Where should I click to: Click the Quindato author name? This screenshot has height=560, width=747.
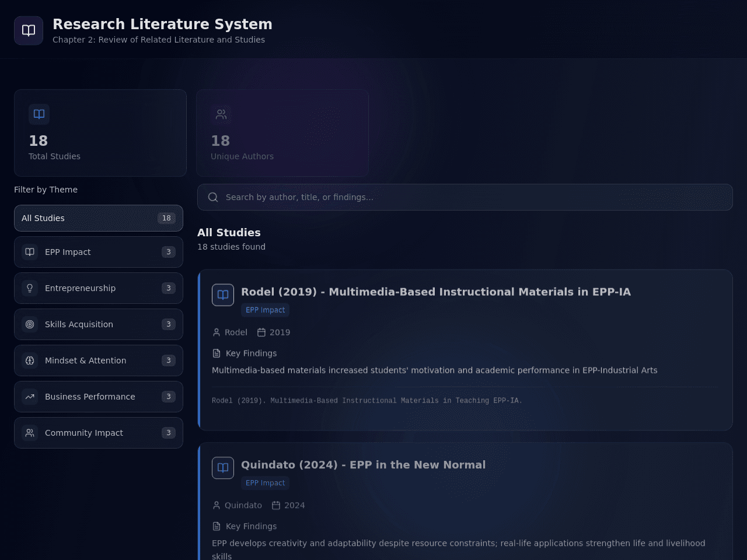pos(243,505)
